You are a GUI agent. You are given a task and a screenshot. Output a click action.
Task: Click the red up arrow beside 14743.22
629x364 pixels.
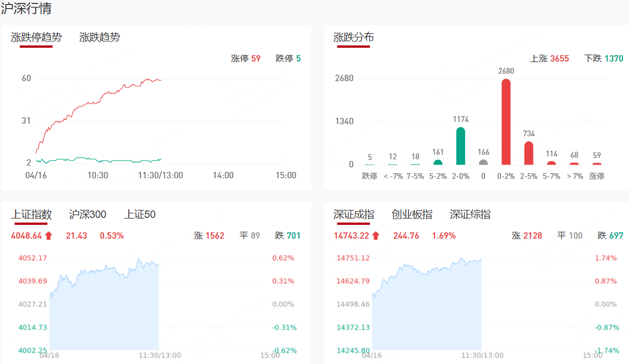(x=376, y=235)
